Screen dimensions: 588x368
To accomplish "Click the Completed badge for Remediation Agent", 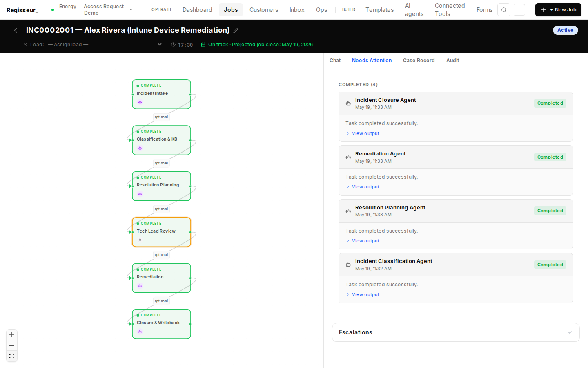I will tap(550, 157).
